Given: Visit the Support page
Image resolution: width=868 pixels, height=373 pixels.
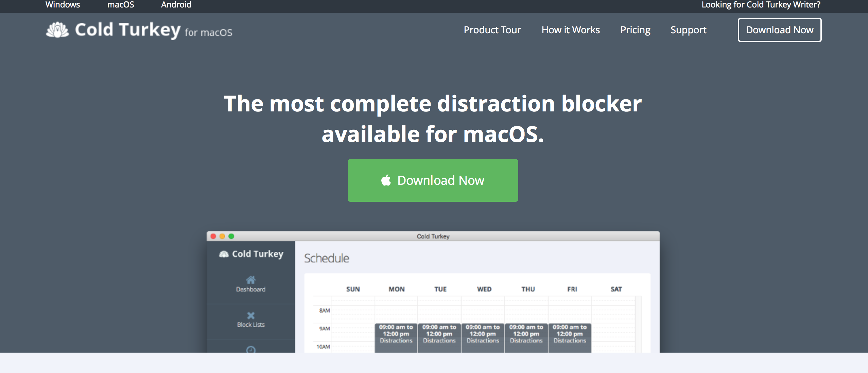Looking at the screenshot, I should 688,30.
